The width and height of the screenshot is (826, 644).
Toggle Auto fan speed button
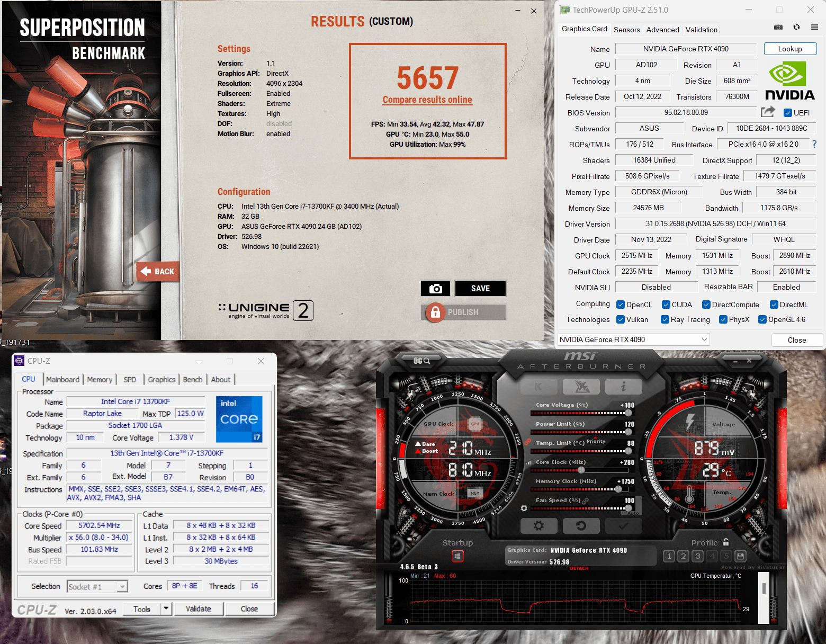(633, 513)
